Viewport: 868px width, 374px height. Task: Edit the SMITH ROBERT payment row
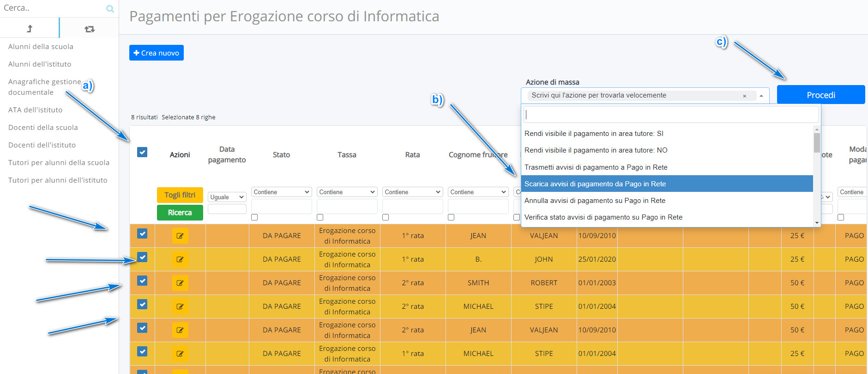pos(180,283)
